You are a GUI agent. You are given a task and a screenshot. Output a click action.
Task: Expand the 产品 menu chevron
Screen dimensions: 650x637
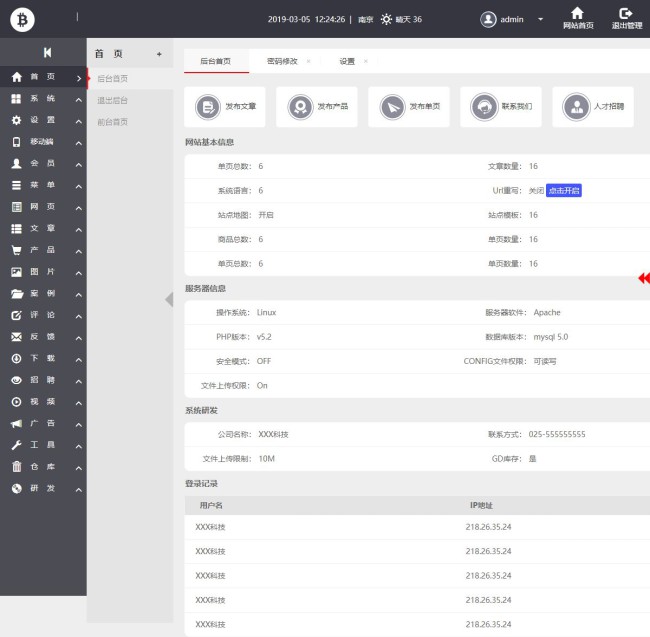[x=79, y=251]
